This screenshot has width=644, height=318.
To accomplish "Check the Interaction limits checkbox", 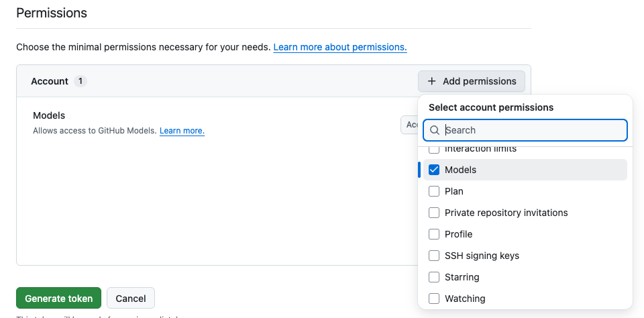I will [434, 150].
